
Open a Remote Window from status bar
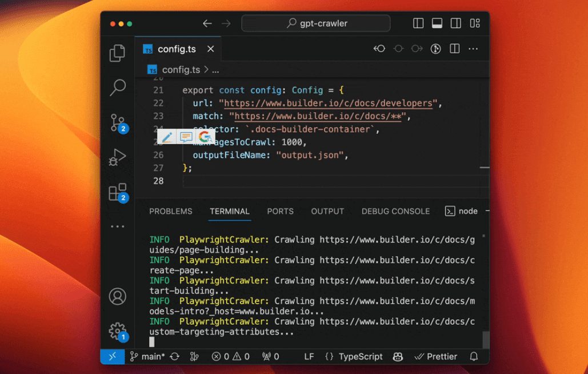112,356
